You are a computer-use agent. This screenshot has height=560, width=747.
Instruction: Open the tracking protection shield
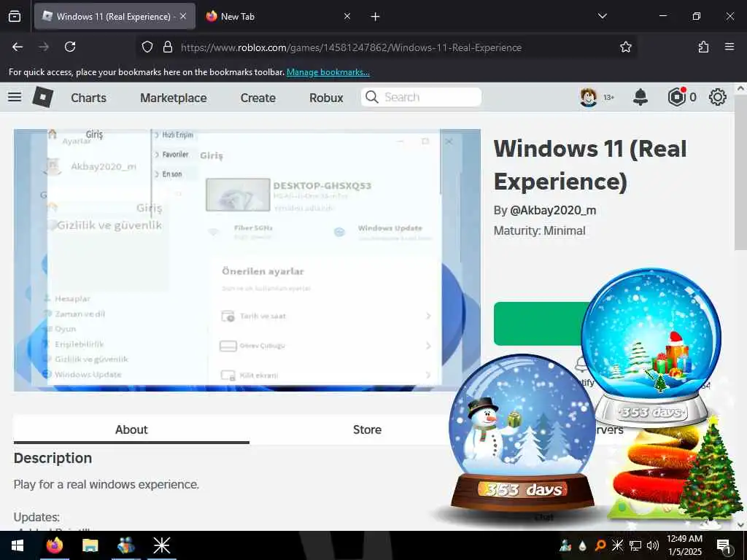(x=147, y=47)
